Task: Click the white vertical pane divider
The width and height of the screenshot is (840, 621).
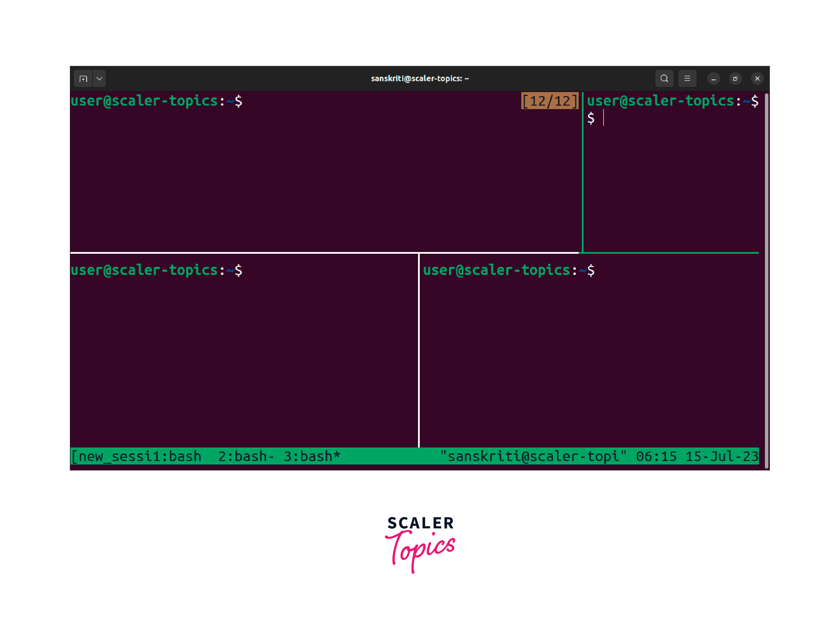Action: tap(418, 349)
